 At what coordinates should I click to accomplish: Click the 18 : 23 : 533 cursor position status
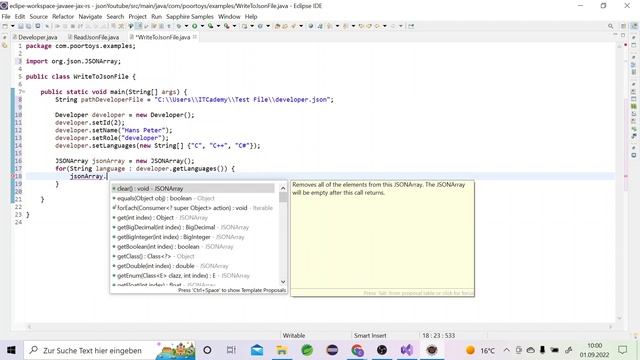click(x=438, y=336)
